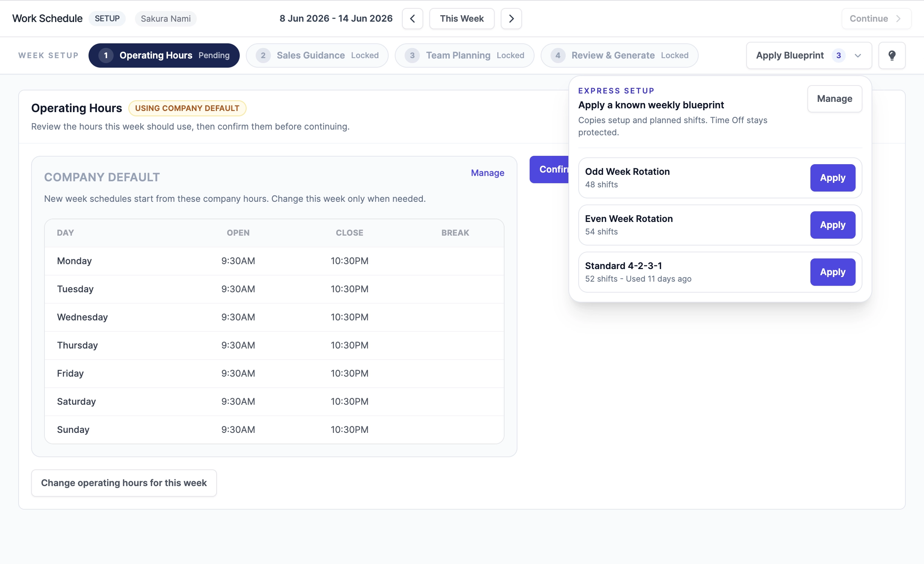924x564 pixels.
Task: Go to previous week arrow
Action: pyautogui.click(x=412, y=19)
